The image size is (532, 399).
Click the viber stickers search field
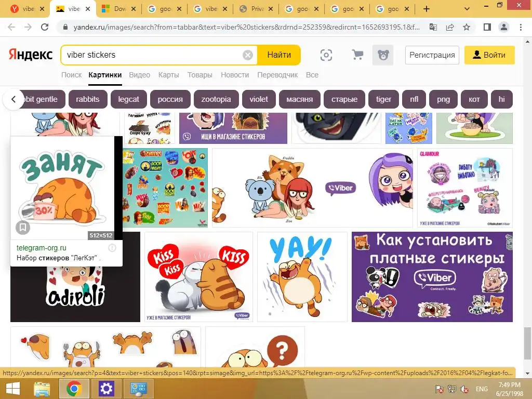[x=153, y=55]
